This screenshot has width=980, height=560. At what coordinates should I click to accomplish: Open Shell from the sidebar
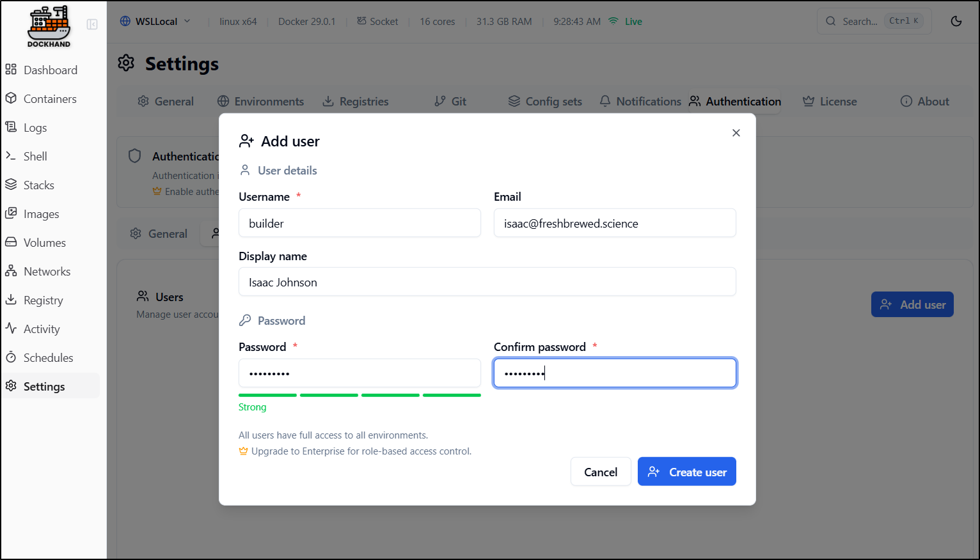35,157
